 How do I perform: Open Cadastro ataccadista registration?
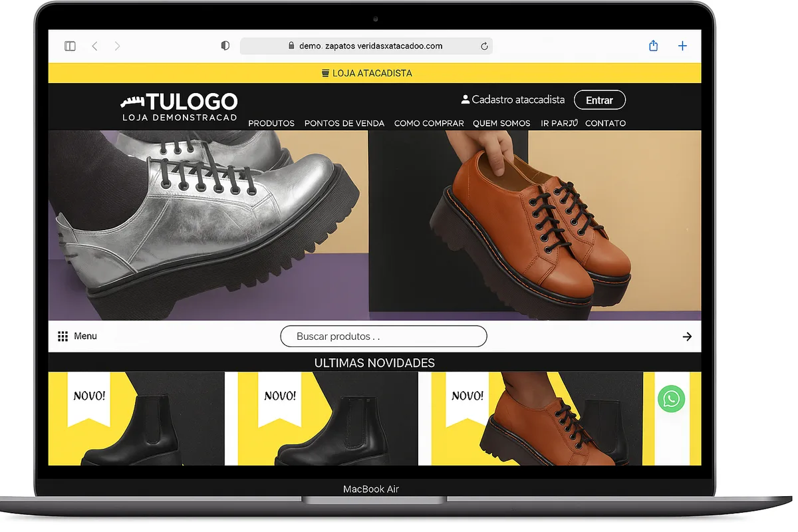(518, 99)
